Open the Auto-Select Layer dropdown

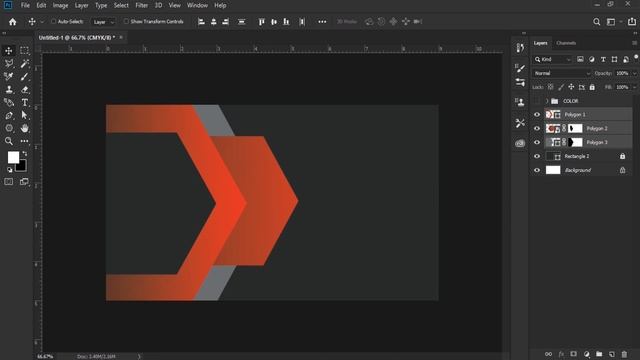tap(103, 22)
